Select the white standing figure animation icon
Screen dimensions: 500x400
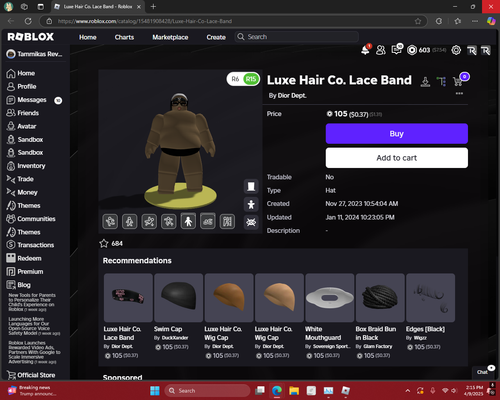188,221
